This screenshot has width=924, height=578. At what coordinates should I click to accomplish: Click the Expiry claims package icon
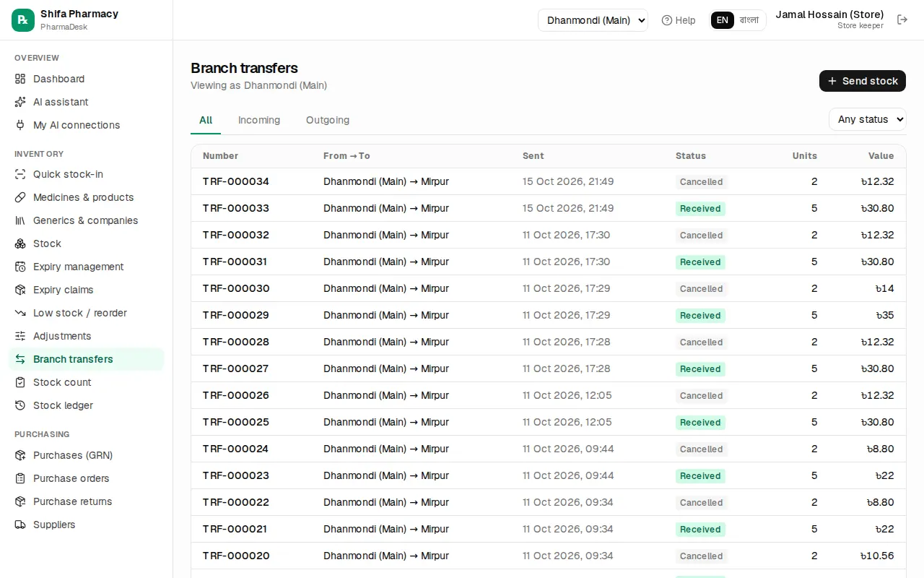[x=20, y=290]
